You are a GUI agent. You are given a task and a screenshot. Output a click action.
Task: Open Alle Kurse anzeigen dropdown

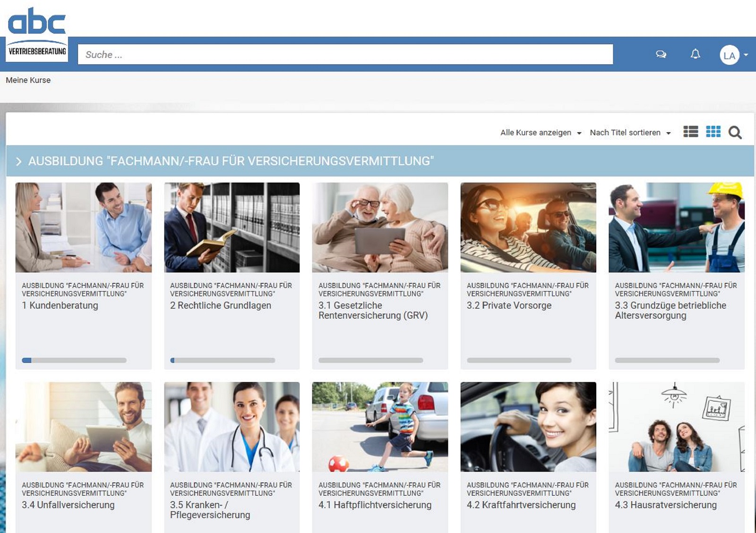click(x=541, y=133)
